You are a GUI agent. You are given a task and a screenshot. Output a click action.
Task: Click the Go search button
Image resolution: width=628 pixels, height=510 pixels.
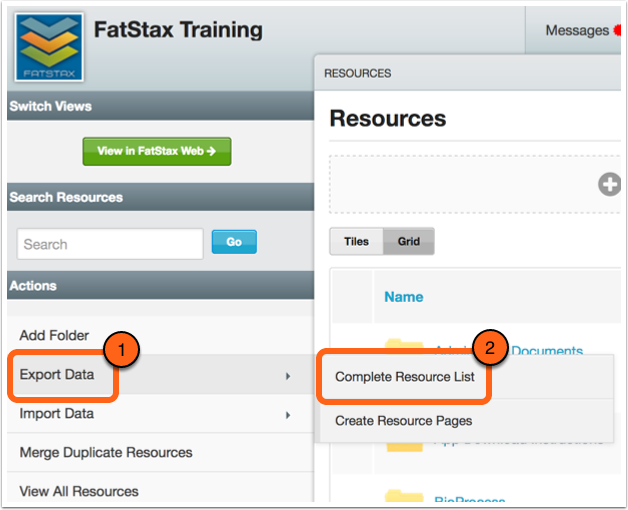pyautogui.click(x=234, y=242)
